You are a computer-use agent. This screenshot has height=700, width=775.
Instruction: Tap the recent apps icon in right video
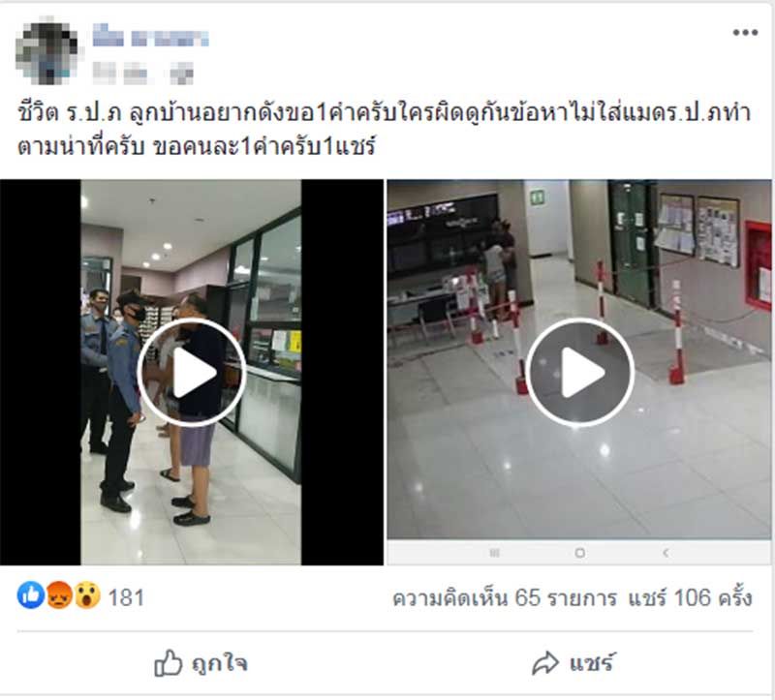point(494,552)
